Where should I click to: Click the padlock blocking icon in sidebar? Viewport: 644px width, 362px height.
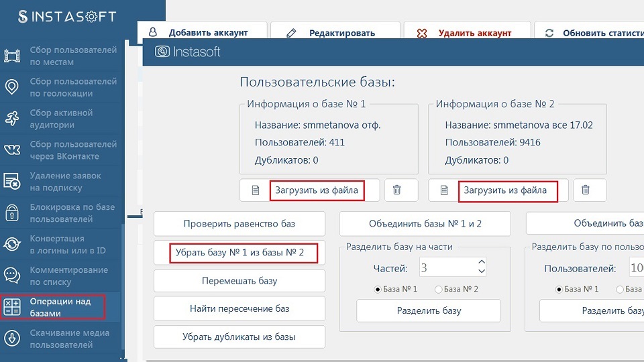click(x=12, y=213)
